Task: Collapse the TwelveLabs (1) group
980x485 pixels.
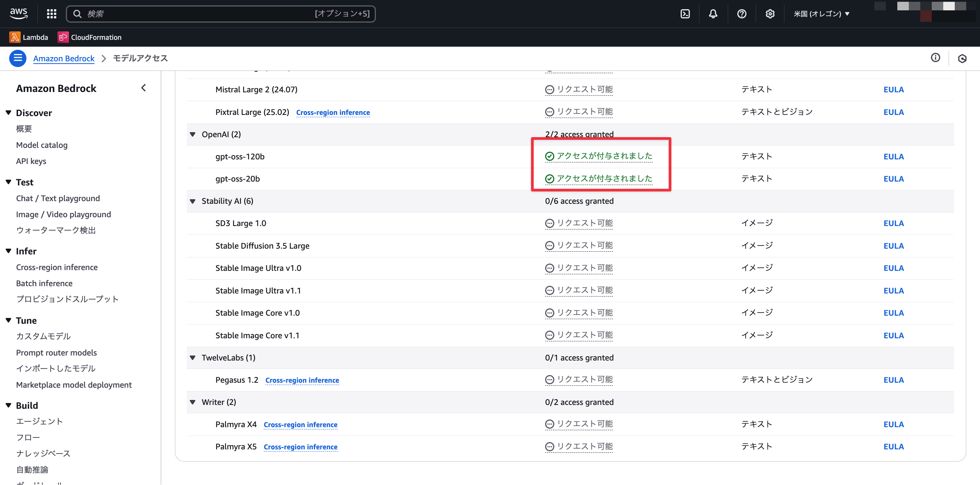Action: click(193, 358)
